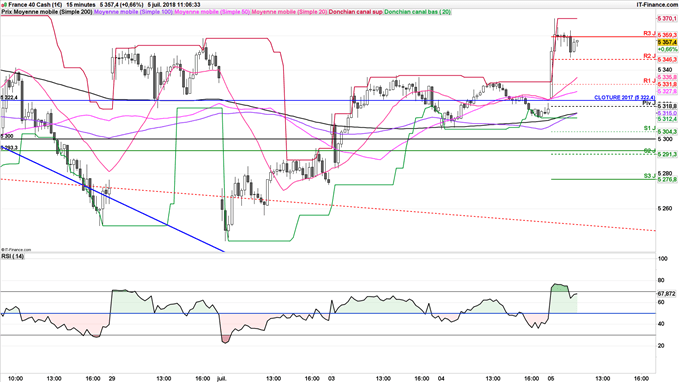Image resolution: width=679 pixels, height=382 pixels.
Task: Click the '05' date marker on time axis
Action: (x=551, y=379)
